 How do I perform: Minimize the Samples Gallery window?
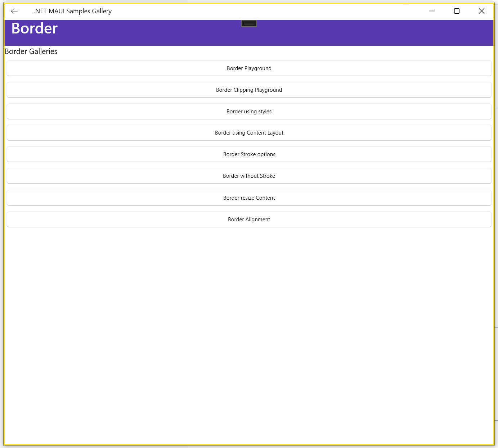coord(432,11)
